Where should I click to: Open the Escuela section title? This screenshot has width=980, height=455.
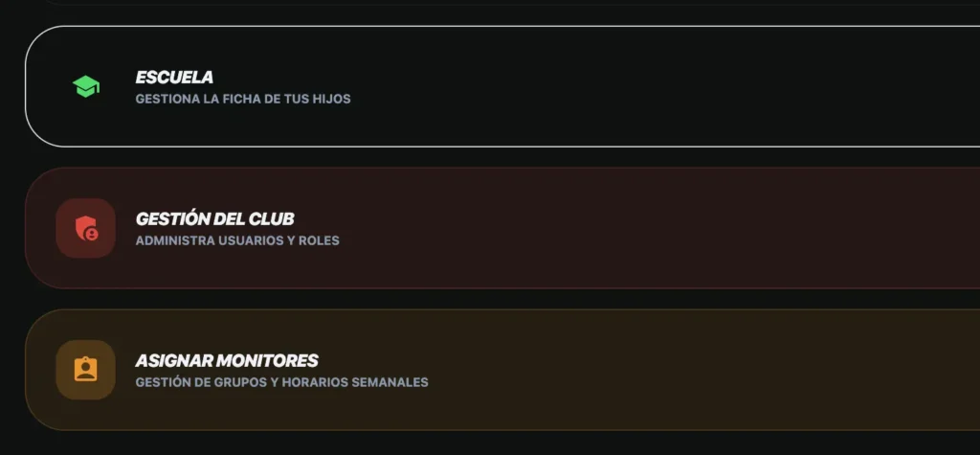(174, 78)
